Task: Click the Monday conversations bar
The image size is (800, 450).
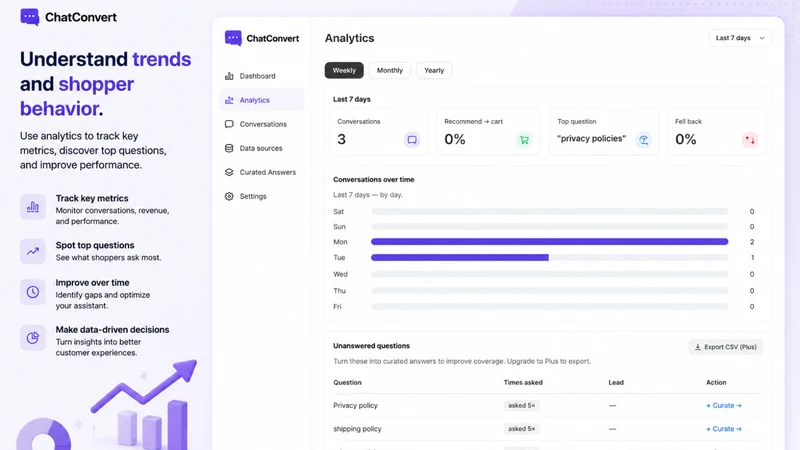Action: [549, 242]
